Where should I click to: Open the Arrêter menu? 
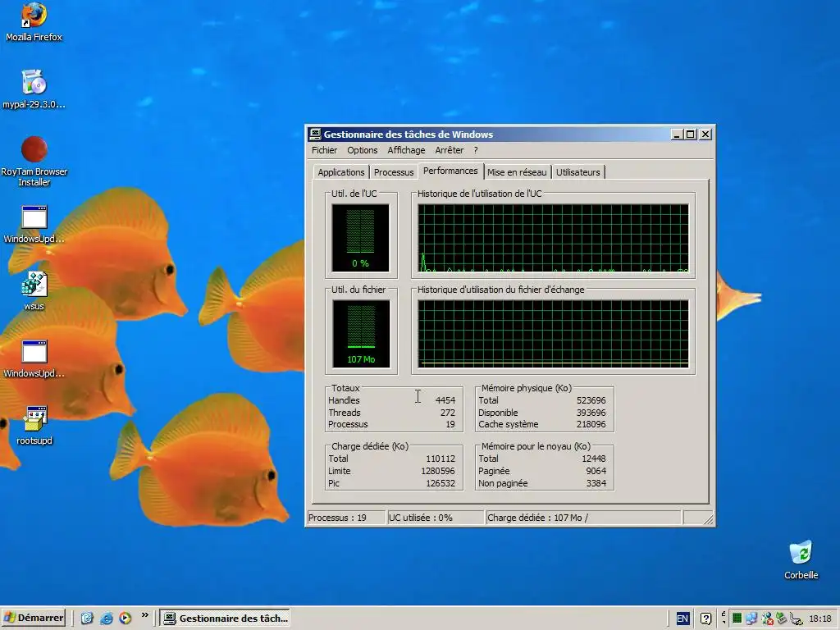point(449,150)
